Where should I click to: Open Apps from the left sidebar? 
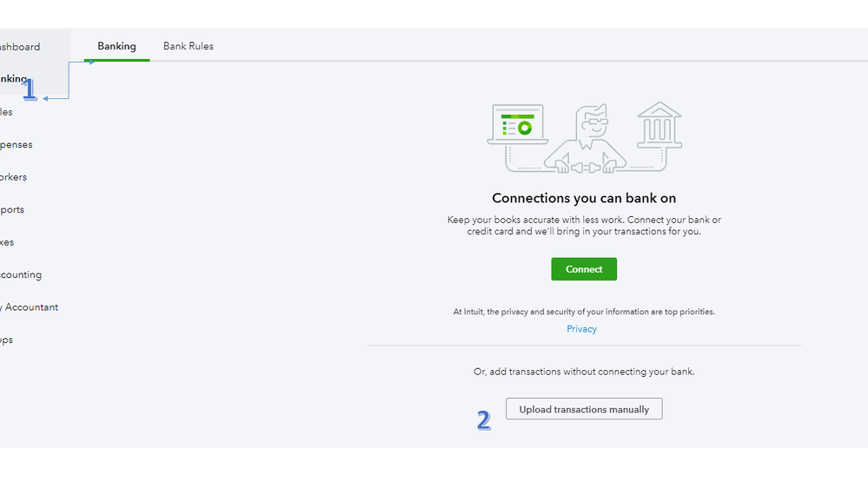tap(7, 340)
